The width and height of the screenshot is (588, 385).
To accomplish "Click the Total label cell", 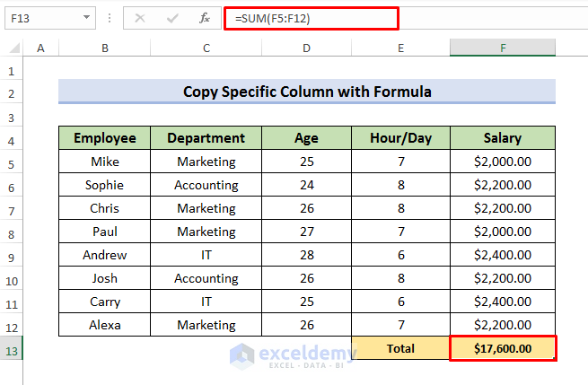I will (x=400, y=348).
